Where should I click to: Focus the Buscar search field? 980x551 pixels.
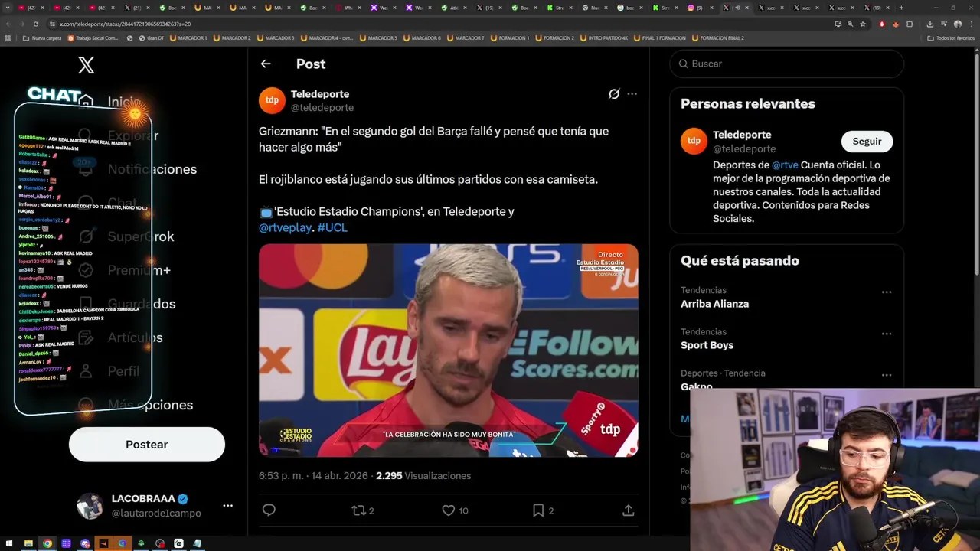coord(787,64)
